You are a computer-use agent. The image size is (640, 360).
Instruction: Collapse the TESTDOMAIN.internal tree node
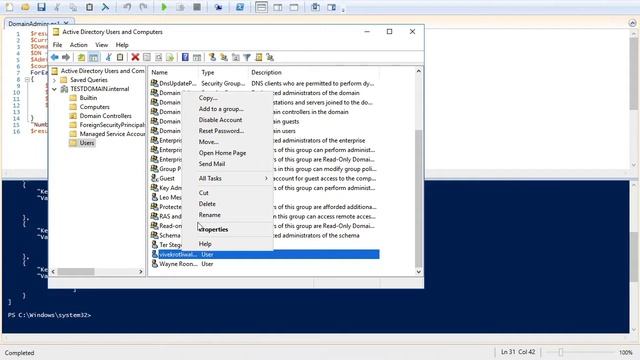click(x=54, y=89)
